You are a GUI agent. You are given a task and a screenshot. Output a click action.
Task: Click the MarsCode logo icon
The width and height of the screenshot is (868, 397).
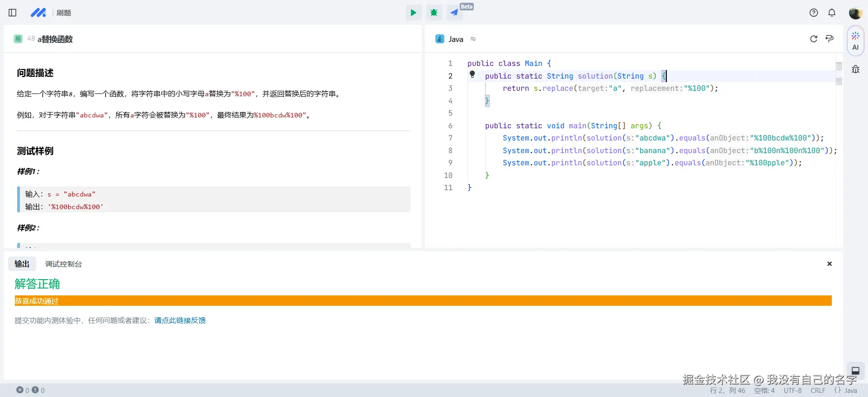38,13
